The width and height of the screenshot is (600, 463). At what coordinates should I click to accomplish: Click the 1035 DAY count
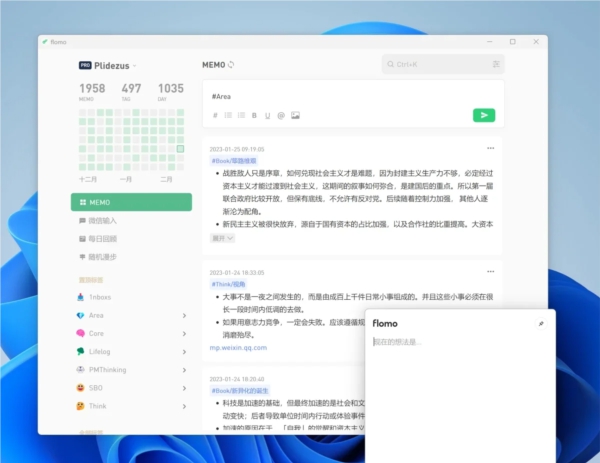pos(171,92)
